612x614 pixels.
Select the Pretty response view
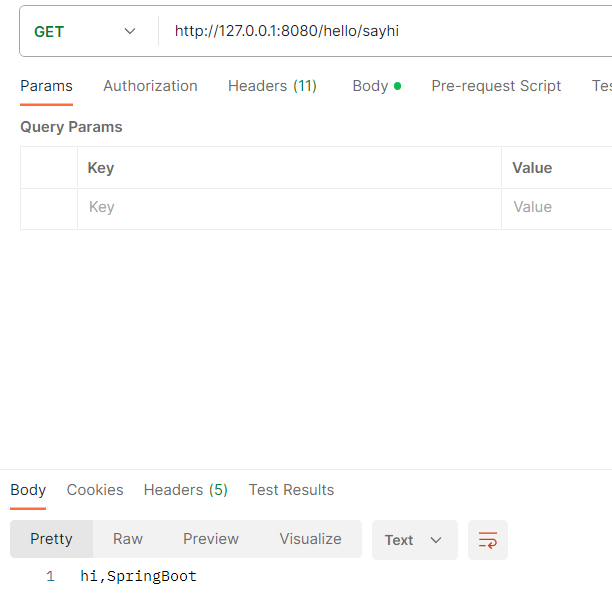(51, 539)
